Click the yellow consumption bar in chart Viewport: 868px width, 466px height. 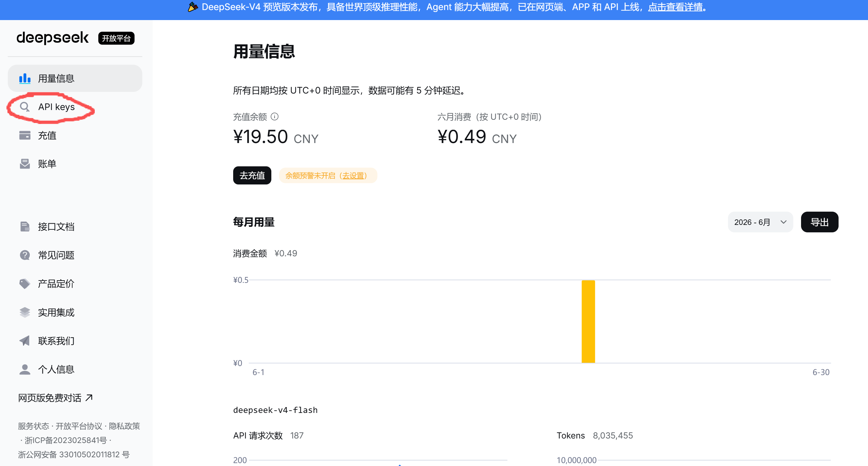pyautogui.click(x=588, y=321)
